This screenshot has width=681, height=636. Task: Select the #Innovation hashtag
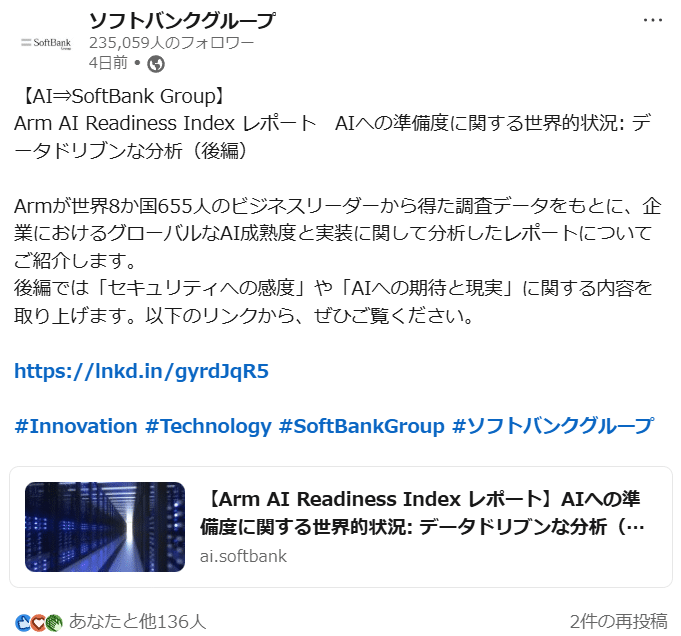(76, 426)
